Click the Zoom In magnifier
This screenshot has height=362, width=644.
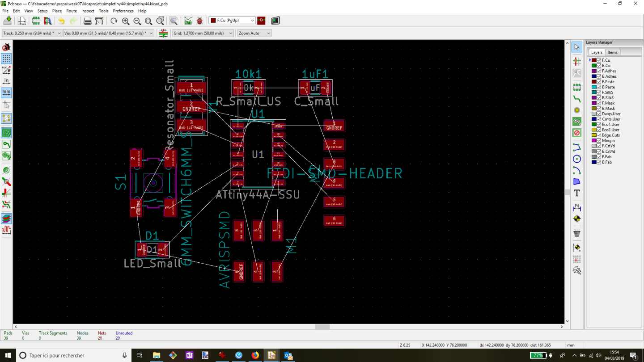coord(126,21)
